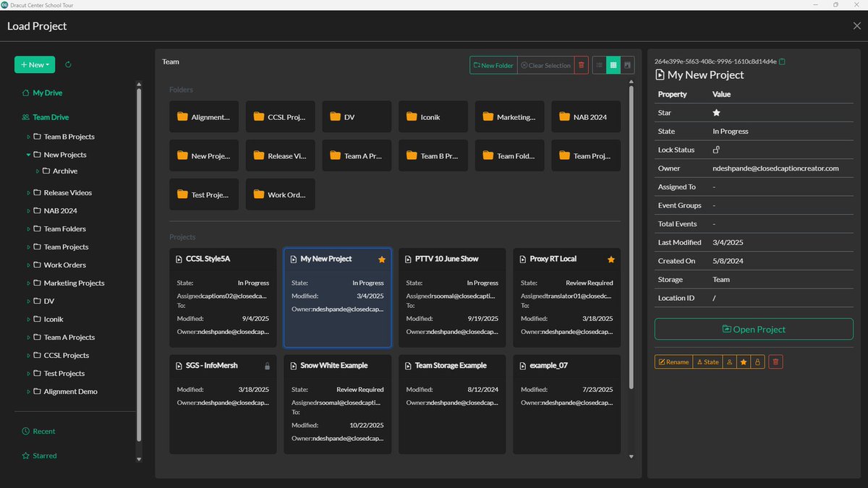Expand NAB 2024 tree node
Screen dimensions: 868x488
coord(28,211)
